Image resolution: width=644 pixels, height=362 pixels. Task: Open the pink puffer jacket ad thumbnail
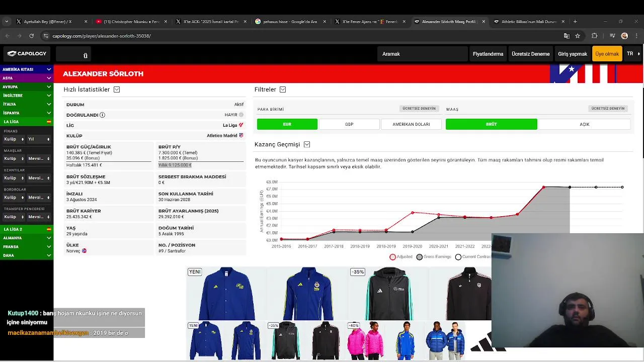(365, 340)
